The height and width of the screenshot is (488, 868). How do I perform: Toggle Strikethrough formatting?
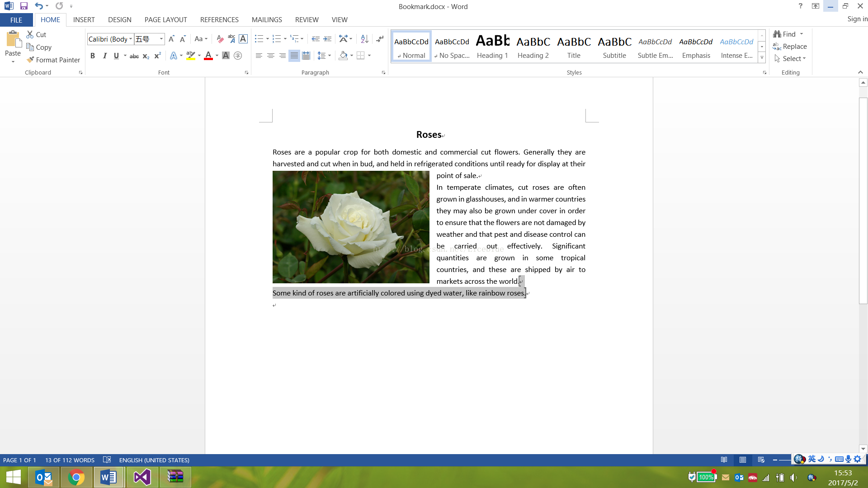[x=134, y=56]
